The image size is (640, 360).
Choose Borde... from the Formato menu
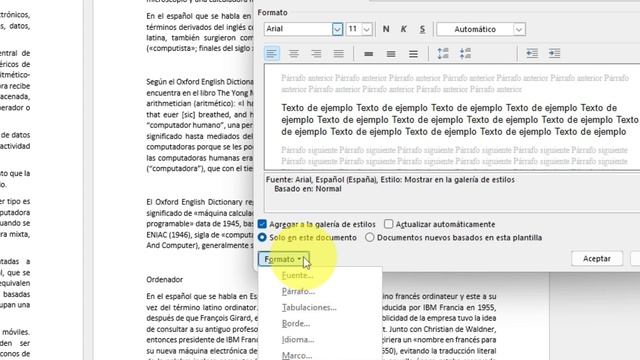296,324
